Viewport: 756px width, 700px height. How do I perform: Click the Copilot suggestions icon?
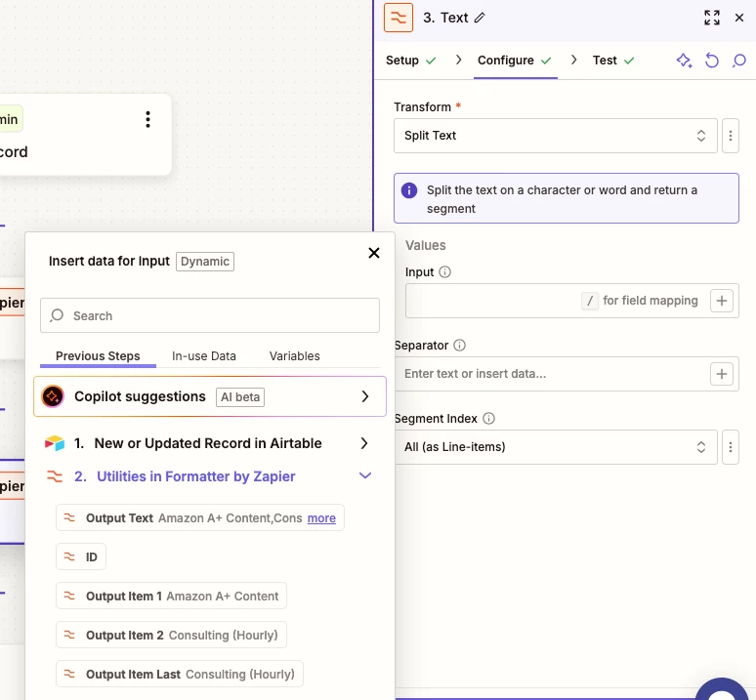[53, 396]
